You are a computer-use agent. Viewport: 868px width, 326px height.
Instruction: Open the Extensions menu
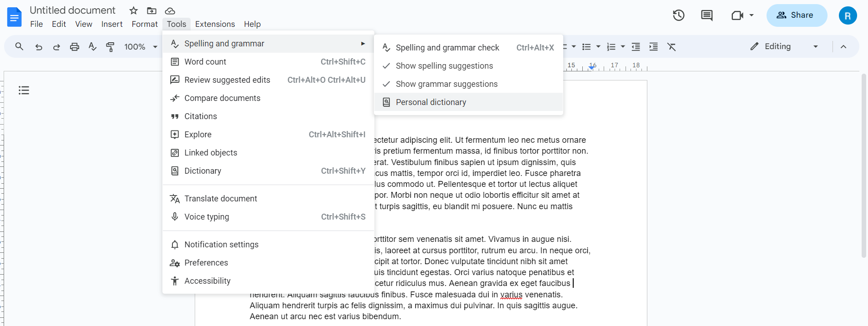point(215,24)
